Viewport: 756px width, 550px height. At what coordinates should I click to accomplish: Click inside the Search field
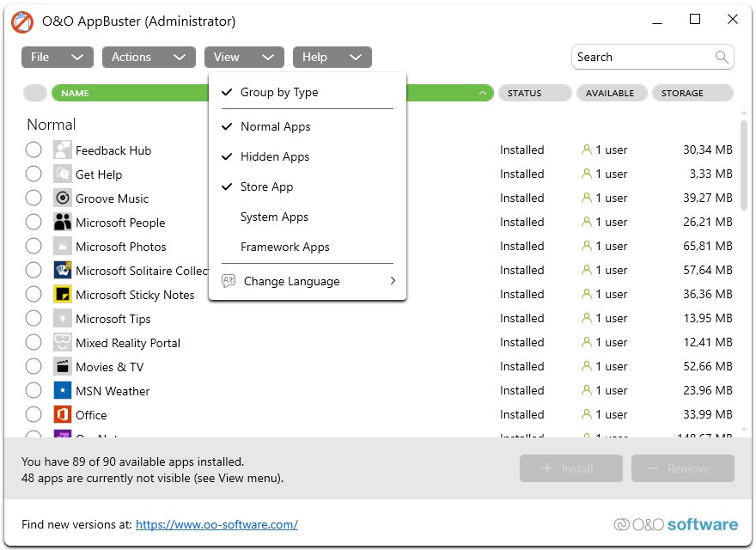click(x=643, y=58)
